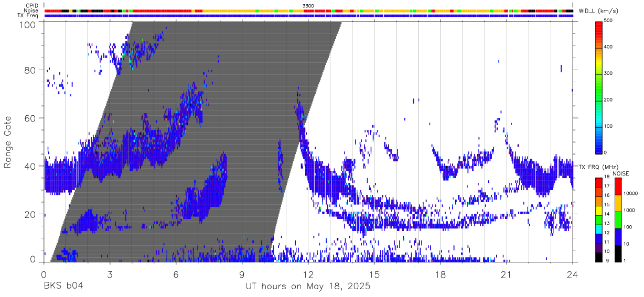Click the 9 tick on UT hours axis
Viewport: 644px width, 297px height.
(x=242, y=274)
